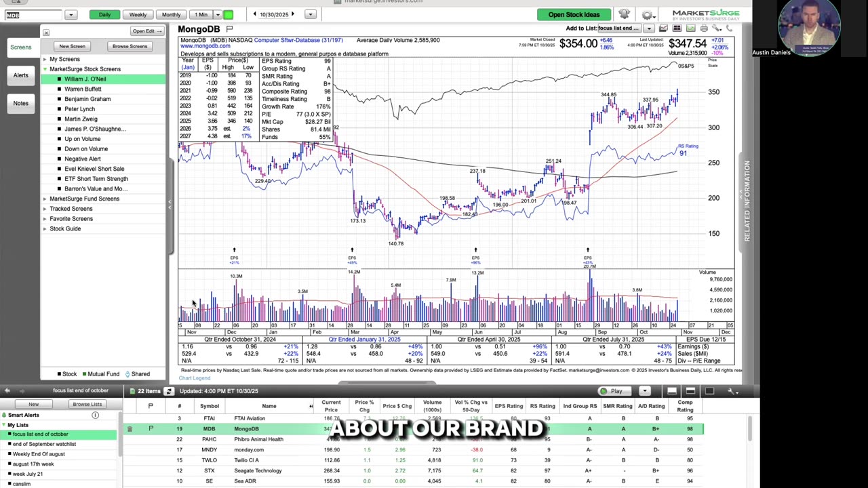The height and width of the screenshot is (488, 868).
Task: Switch chart to Monthly period
Action: pyautogui.click(x=171, y=14)
